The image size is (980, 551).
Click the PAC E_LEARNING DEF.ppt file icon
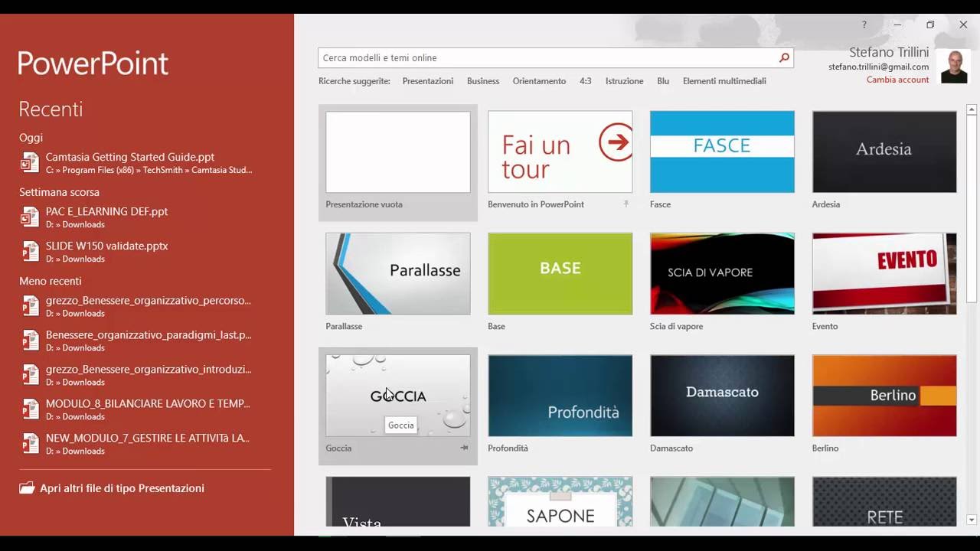pos(29,217)
